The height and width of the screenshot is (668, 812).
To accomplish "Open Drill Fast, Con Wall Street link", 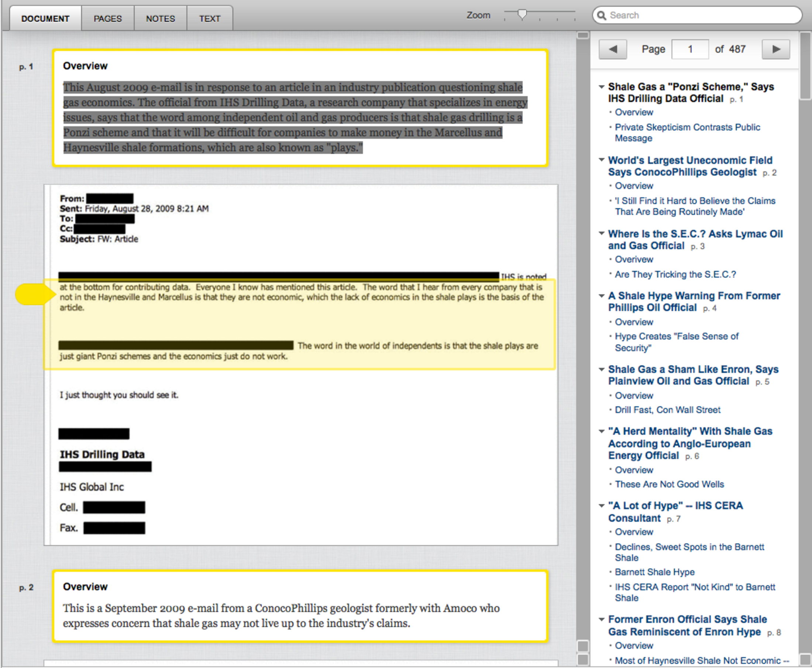I will point(667,410).
